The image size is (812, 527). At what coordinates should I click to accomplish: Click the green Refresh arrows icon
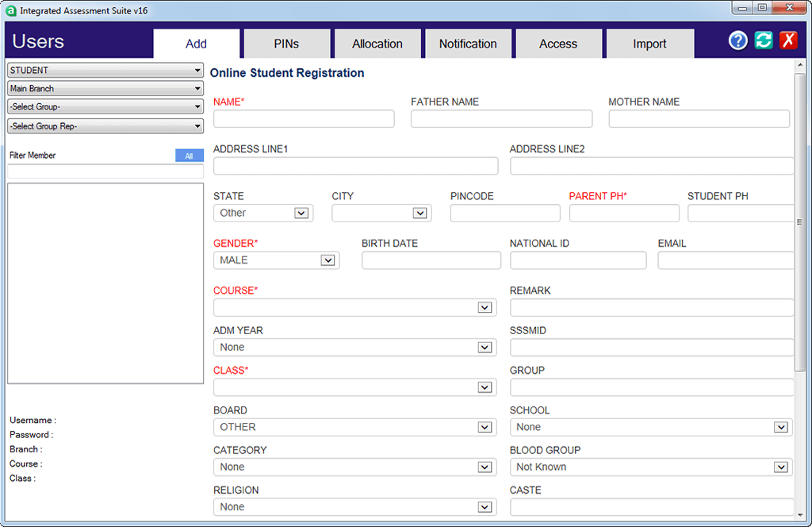pyautogui.click(x=763, y=41)
